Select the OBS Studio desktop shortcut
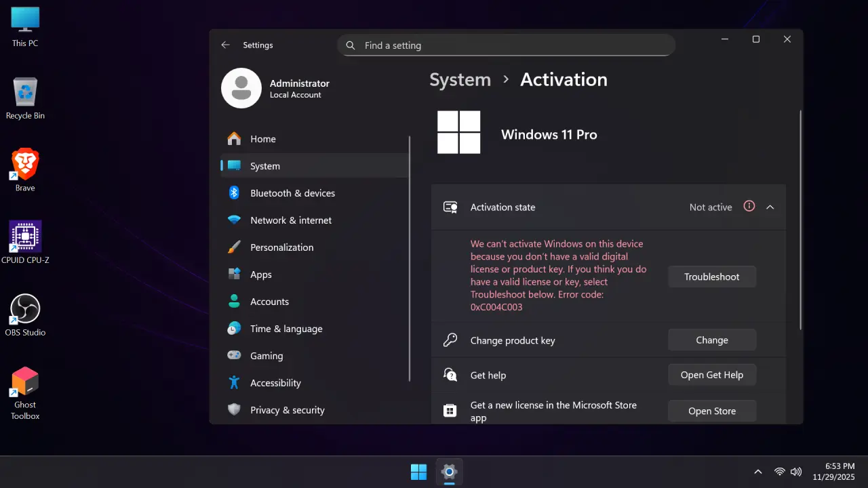 (25, 315)
